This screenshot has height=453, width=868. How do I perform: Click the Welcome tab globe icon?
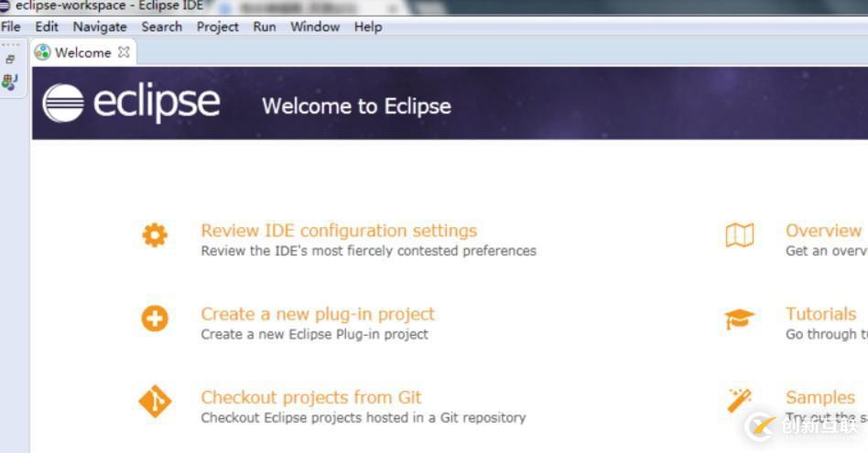click(x=43, y=52)
